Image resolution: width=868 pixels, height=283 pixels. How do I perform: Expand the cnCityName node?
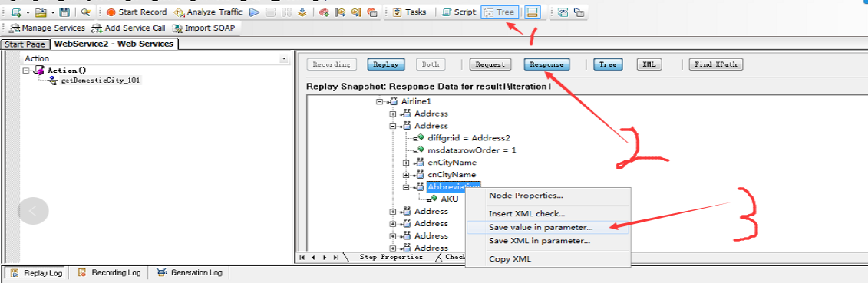point(406,175)
